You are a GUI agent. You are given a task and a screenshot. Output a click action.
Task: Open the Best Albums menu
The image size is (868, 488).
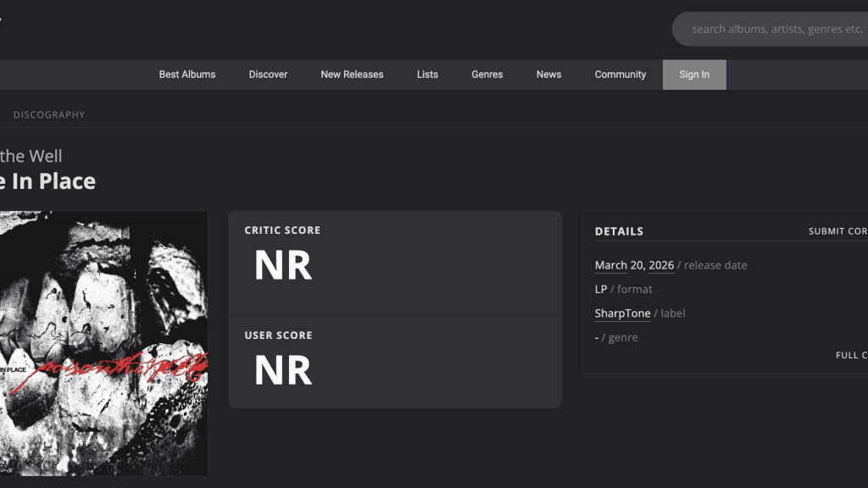click(187, 75)
